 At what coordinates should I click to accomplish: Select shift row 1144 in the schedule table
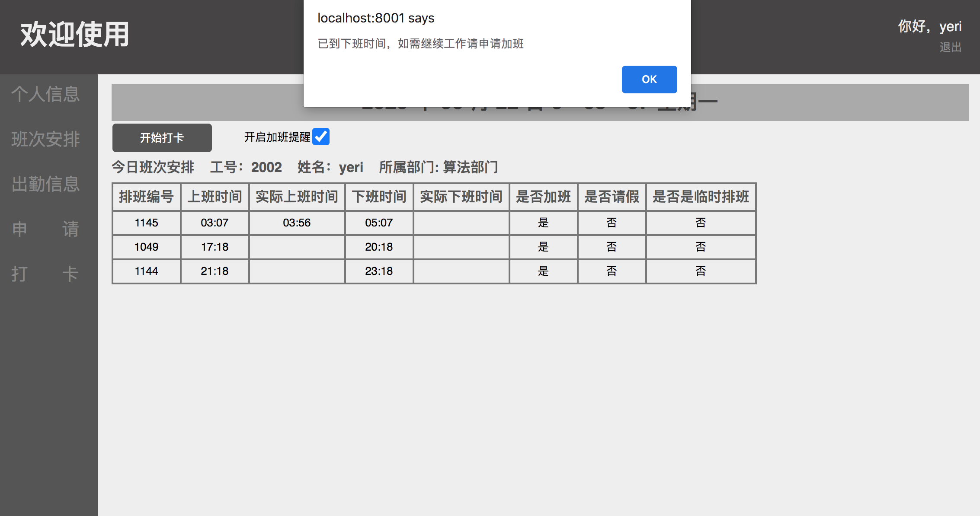(x=146, y=271)
